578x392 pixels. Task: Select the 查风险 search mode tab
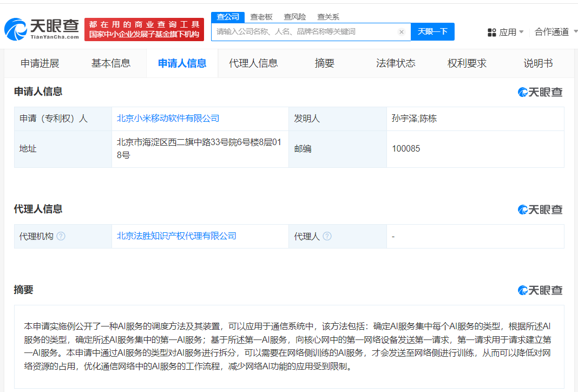pos(295,17)
